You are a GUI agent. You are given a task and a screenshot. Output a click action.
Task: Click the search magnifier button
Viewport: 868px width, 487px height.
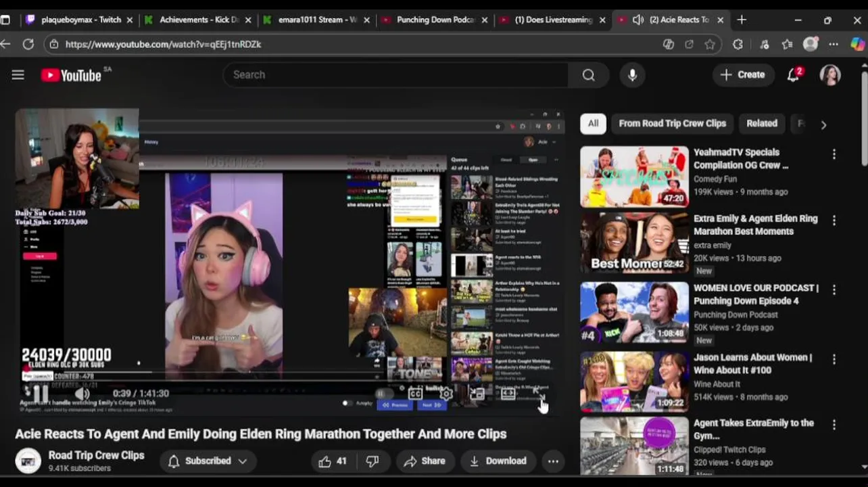click(x=589, y=75)
